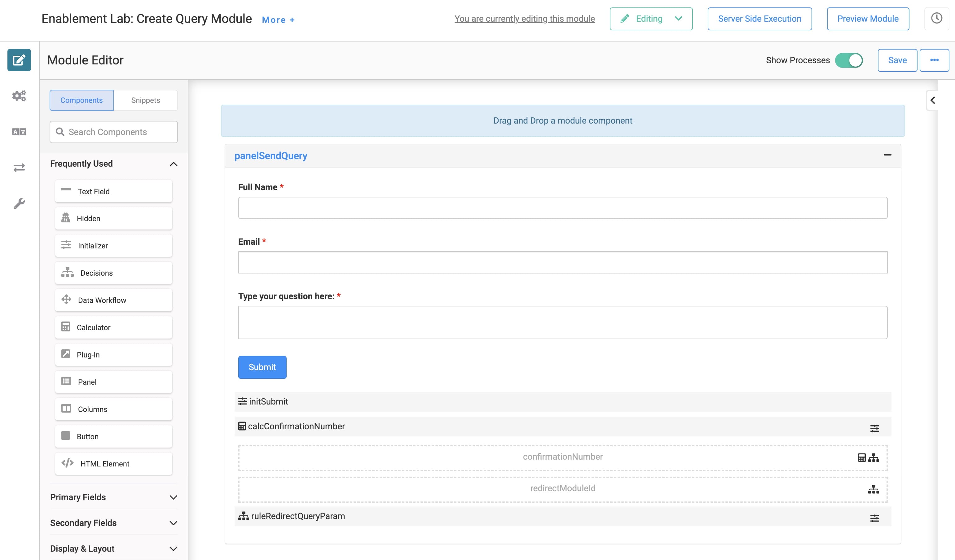Select the calcConfirmationNumber calculator row

pyautogui.click(x=563, y=427)
